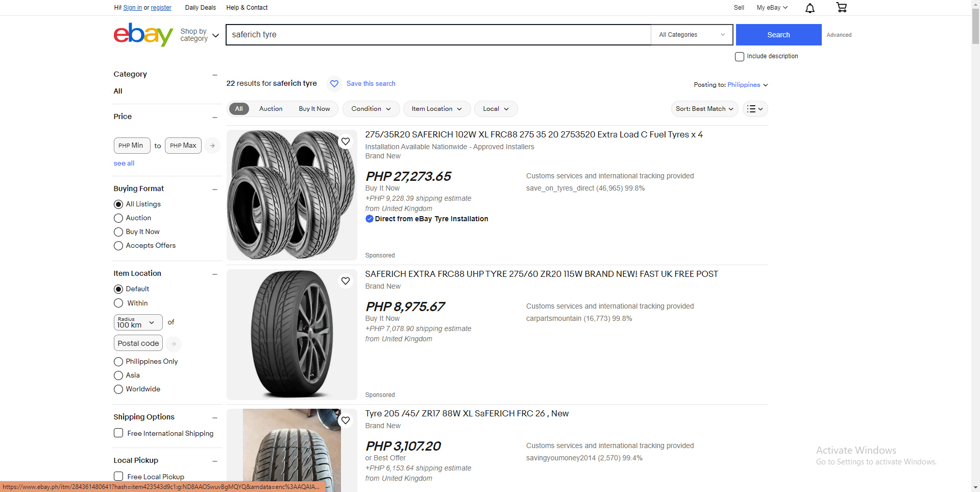Select Worldwide item location
980x492 pixels.
click(x=118, y=389)
